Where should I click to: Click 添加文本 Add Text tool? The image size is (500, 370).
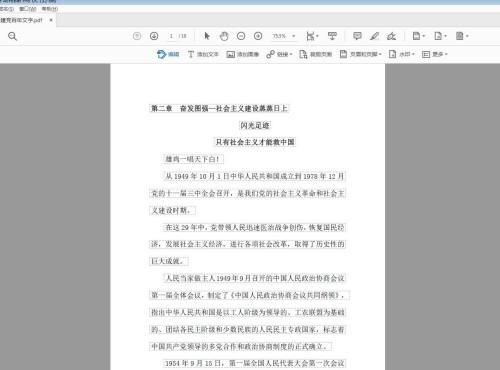pyautogui.click(x=203, y=54)
